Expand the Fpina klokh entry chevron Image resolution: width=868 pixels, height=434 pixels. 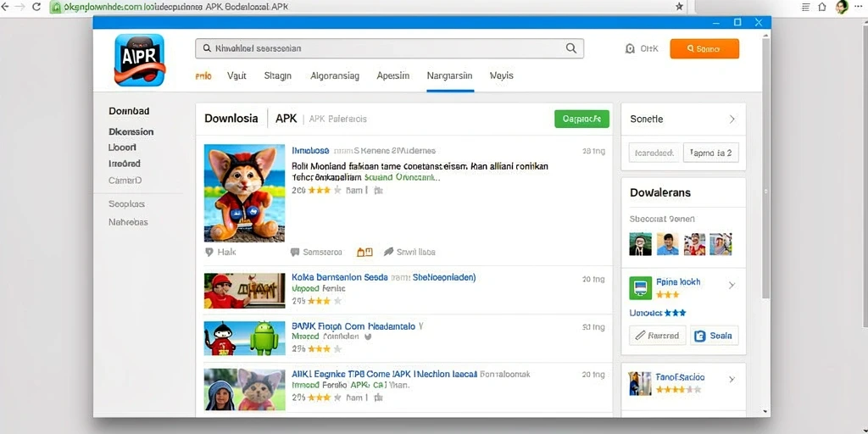coord(732,285)
